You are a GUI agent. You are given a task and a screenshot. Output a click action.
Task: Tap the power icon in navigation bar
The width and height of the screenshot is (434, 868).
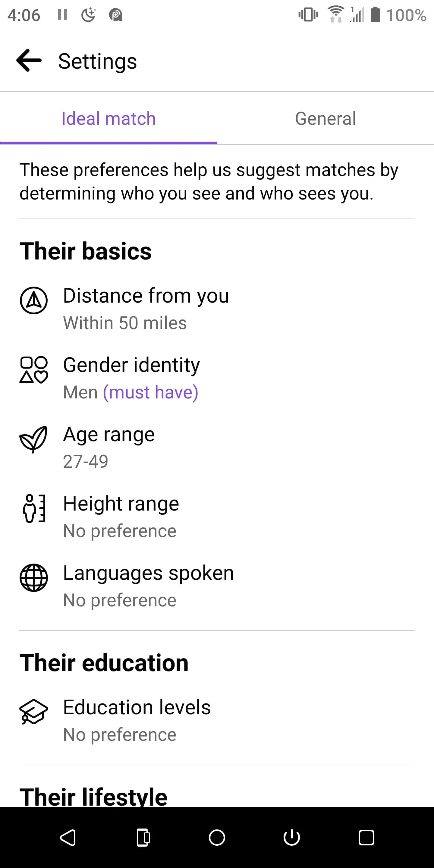pyautogui.click(x=291, y=837)
